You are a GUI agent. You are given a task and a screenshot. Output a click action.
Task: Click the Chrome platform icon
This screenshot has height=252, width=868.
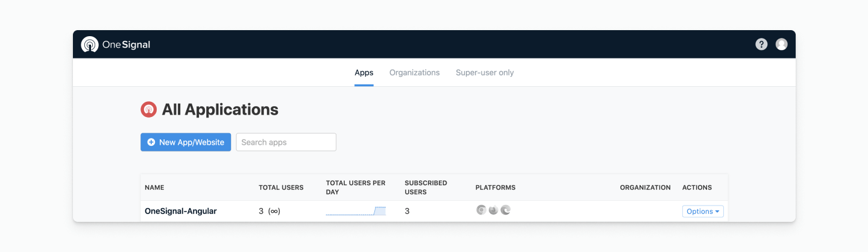point(481,210)
